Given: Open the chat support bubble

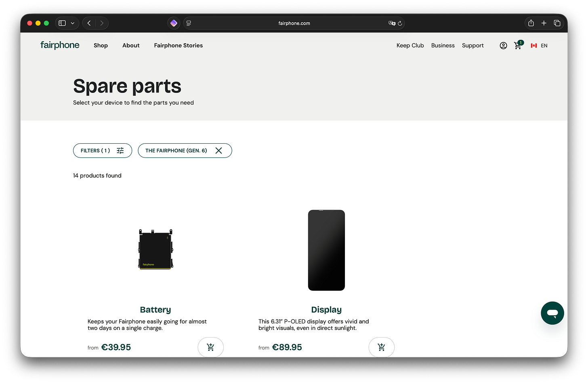Looking at the screenshot, I should pos(552,313).
